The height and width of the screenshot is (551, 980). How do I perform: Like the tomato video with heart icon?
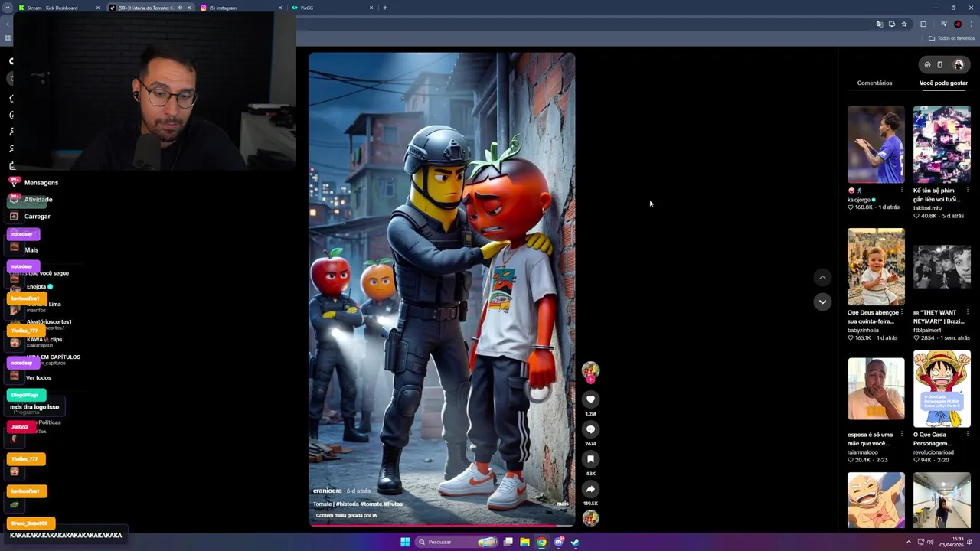point(590,399)
